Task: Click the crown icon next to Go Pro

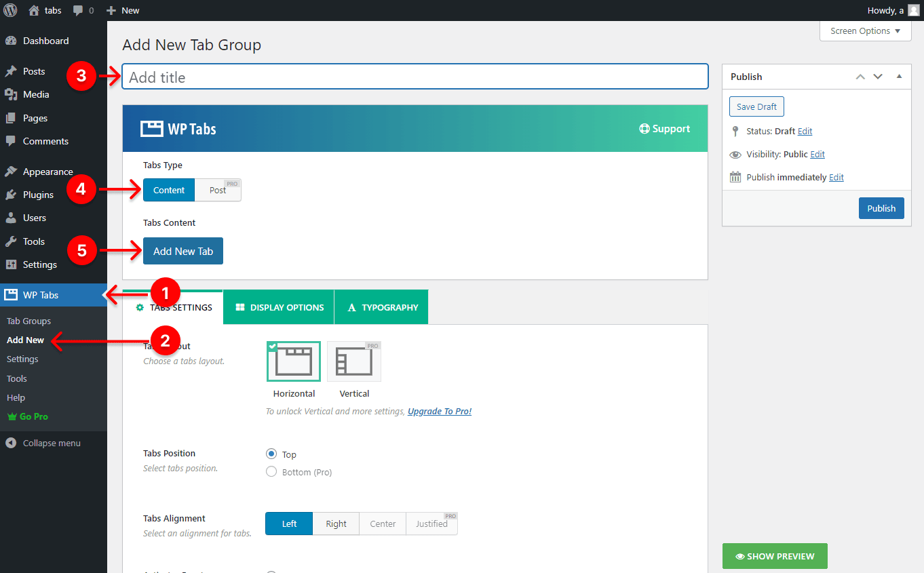Action: 12,416
